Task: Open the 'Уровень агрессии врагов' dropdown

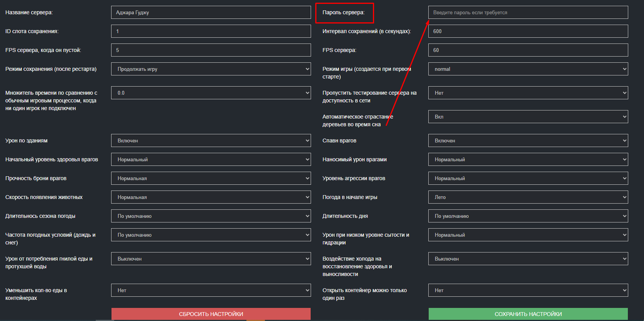Action: [528, 178]
